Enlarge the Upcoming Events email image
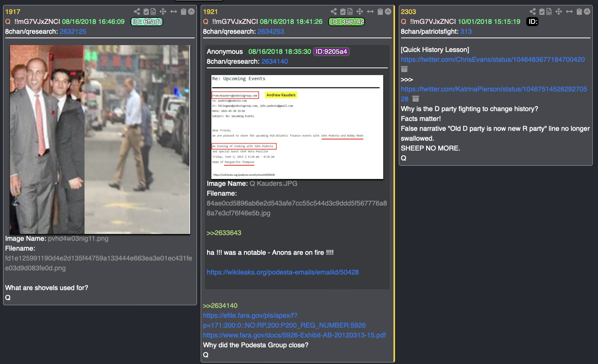This screenshot has height=364, width=598. pyautogui.click(x=297, y=127)
